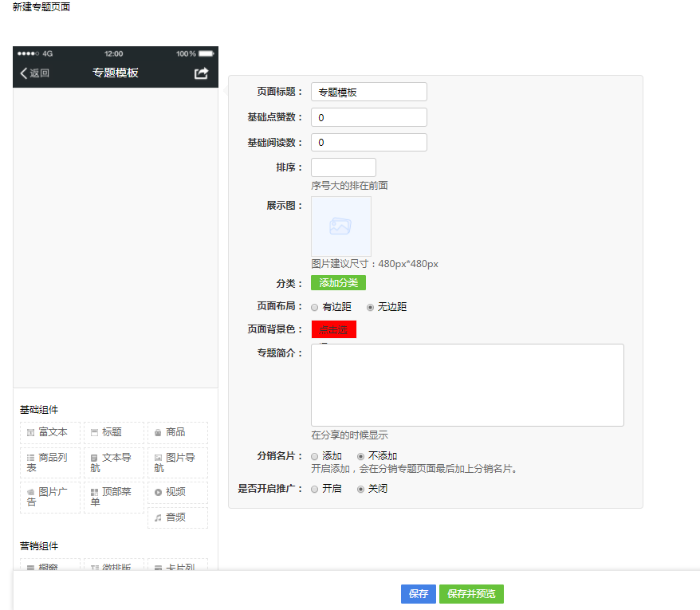700x610 pixels.
Task: Add the 顶部菜单 top menu component
Action: click(113, 497)
